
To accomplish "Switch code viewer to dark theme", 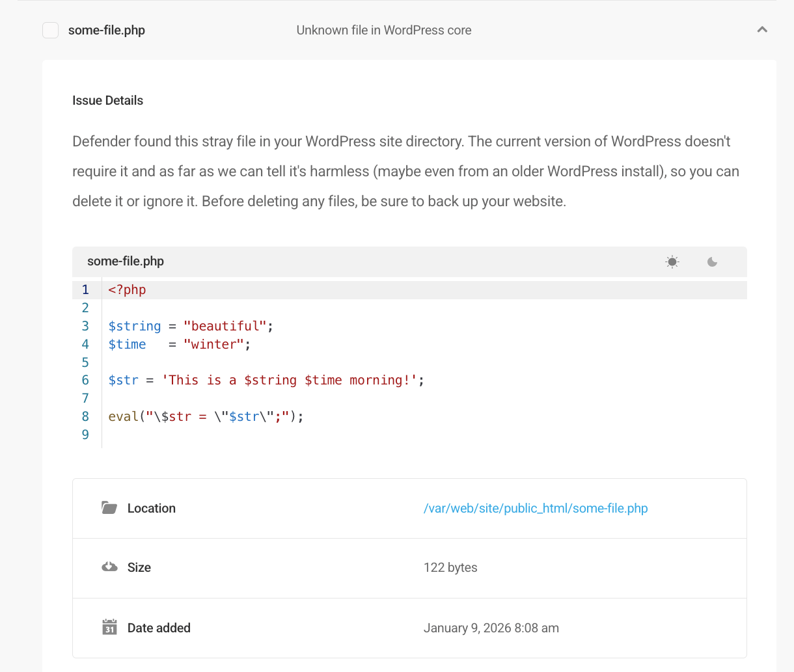I will click(712, 262).
